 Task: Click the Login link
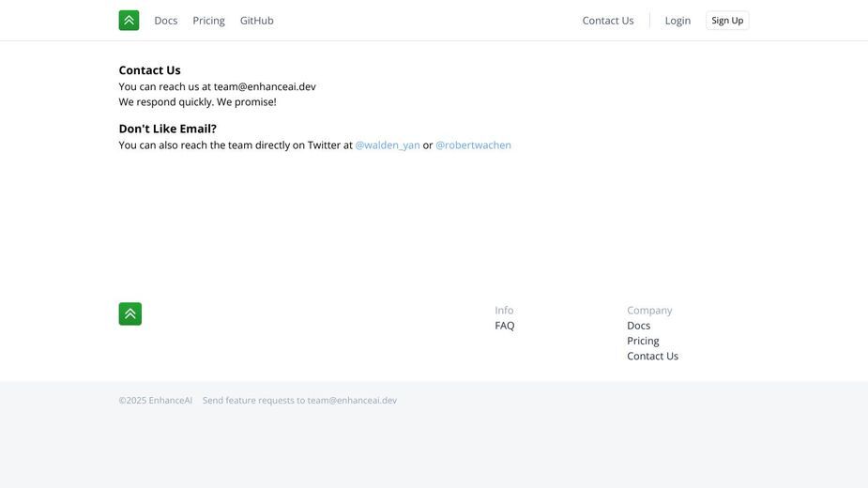pyautogui.click(x=678, y=21)
